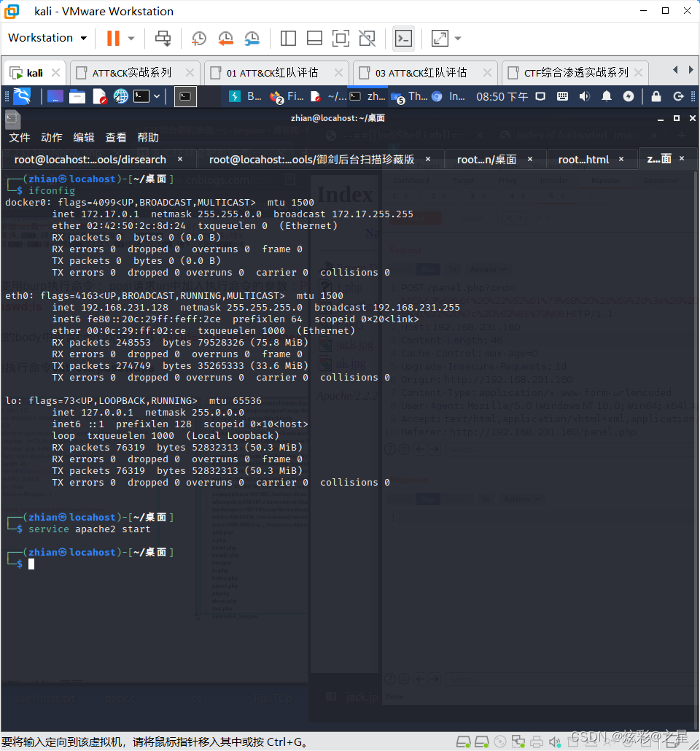Switch to the Thunar taskbar window group

pyautogui.click(x=408, y=97)
